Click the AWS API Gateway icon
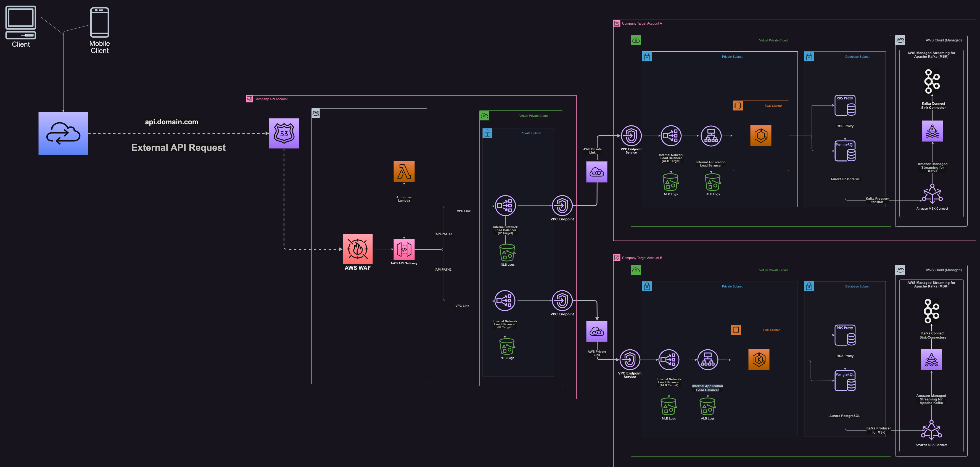The image size is (980, 467). click(x=404, y=249)
